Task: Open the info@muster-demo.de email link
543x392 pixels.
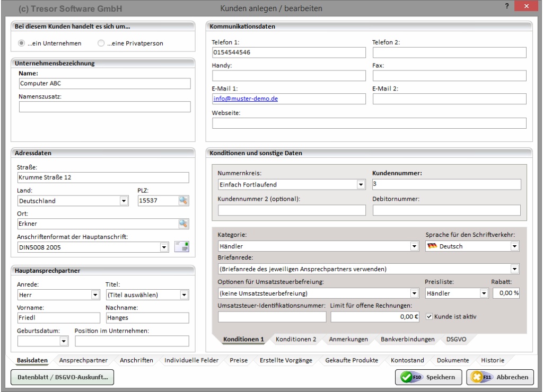Action: point(245,99)
